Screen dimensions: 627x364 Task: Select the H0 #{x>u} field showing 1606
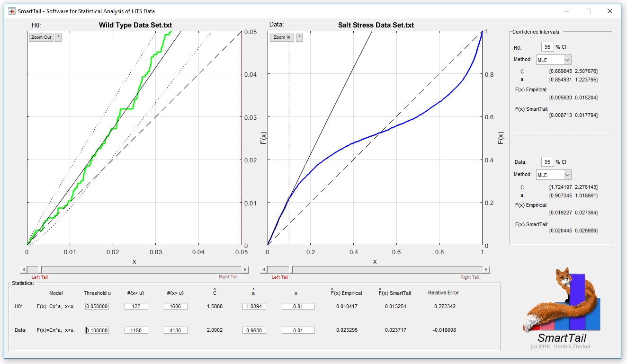click(176, 306)
